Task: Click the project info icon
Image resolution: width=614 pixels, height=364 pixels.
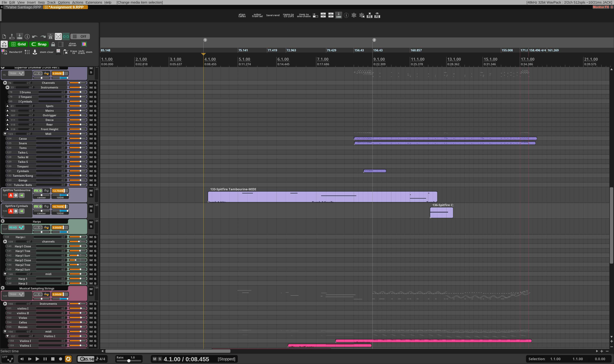Action: (x=27, y=37)
